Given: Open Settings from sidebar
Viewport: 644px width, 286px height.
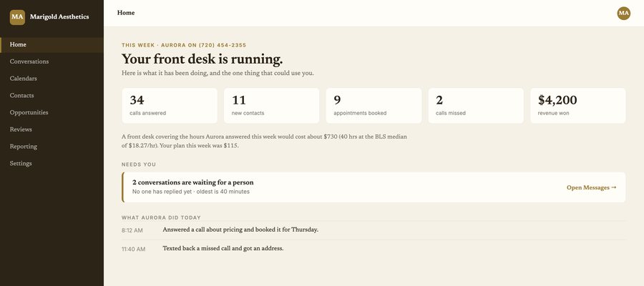Looking at the screenshot, I should [x=52, y=163].
